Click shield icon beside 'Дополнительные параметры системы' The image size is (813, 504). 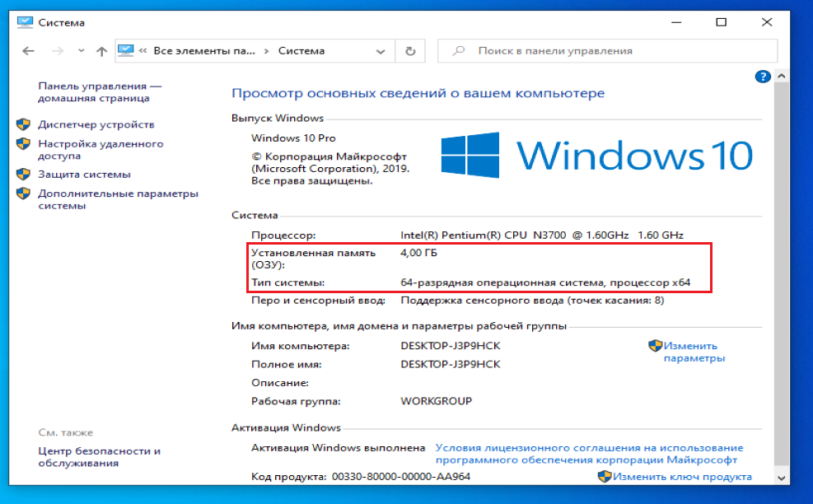coord(23,194)
